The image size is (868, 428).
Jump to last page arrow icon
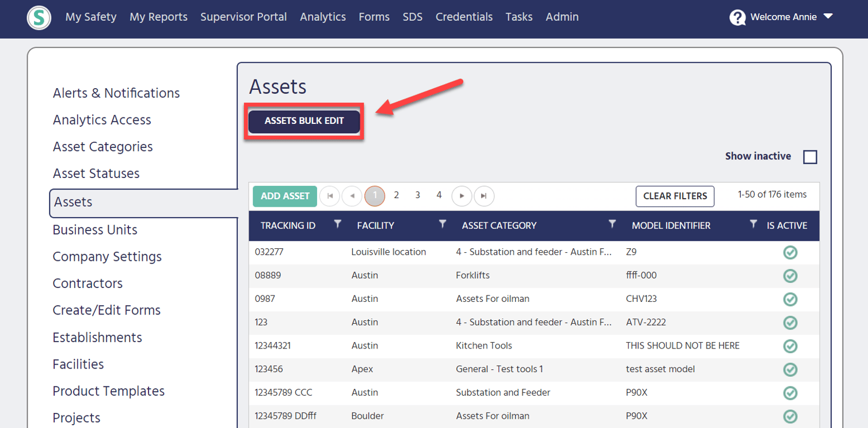click(x=484, y=196)
